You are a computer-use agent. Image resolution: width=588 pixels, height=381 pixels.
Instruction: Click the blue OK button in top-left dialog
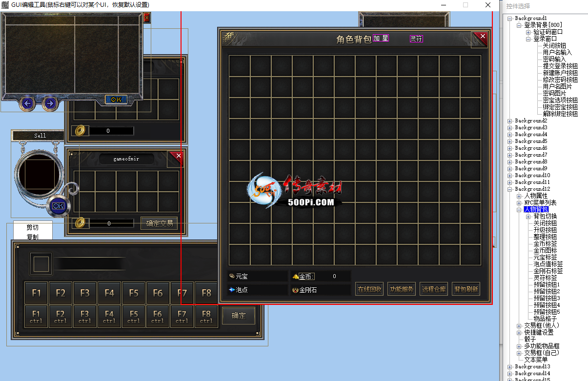point(116,100)
